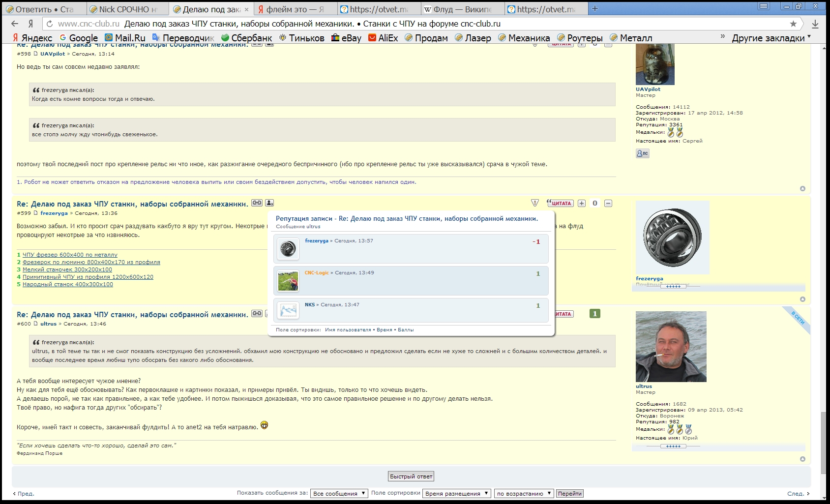Open the Mail.Ru bookmark
830x504 pixels.
125,38
